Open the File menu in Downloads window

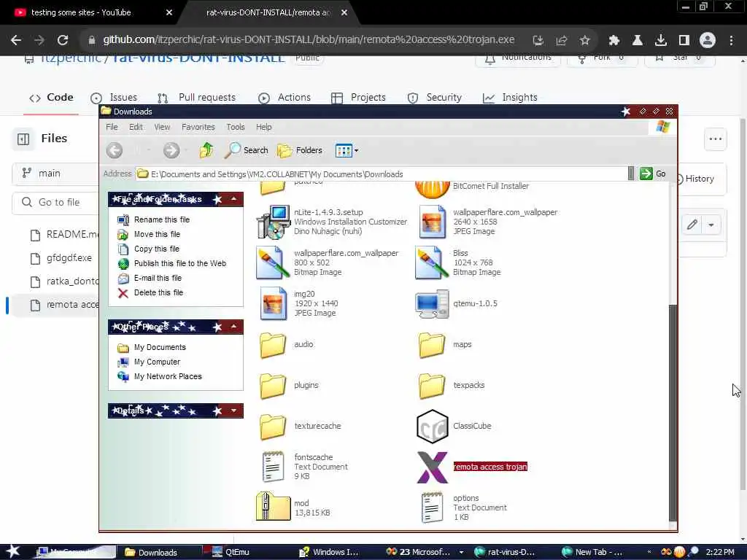[x=112, y=127]
